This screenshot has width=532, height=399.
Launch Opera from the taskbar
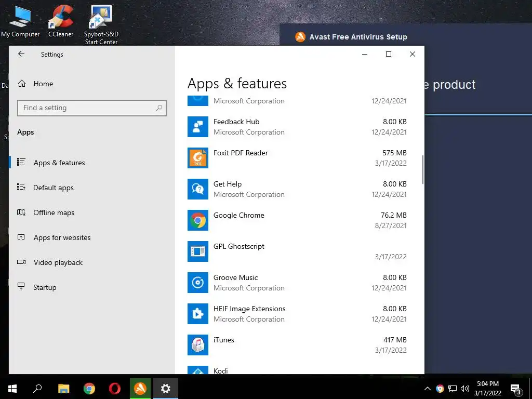115,389
